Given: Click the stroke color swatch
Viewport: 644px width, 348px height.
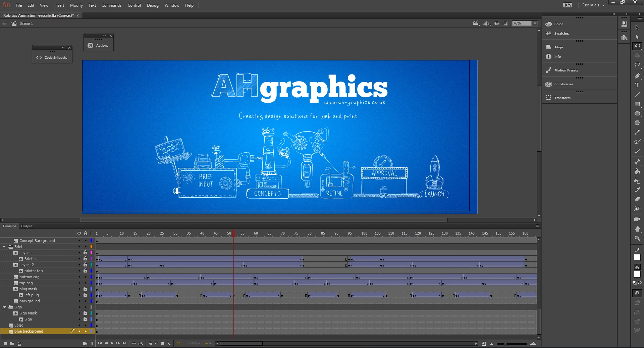Looking at the screenshot, I should (637, 258).
